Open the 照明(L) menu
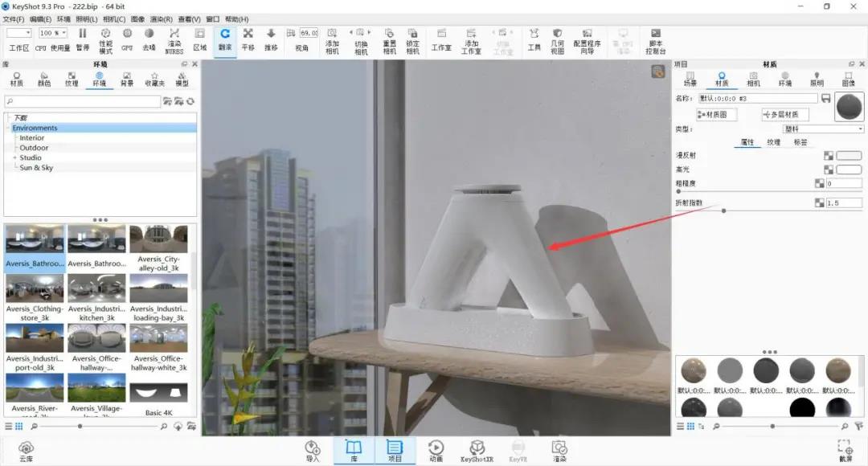This screenshot has width=868, height=466. [x=86, y=18]
